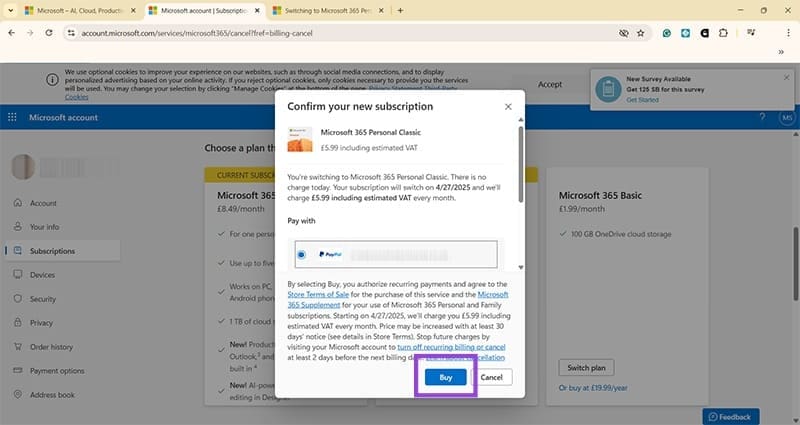The height and width of the screenshot is (425, 800).
Task: Click Cancel in the subscription dialog
Action: (x=491, y=377)
